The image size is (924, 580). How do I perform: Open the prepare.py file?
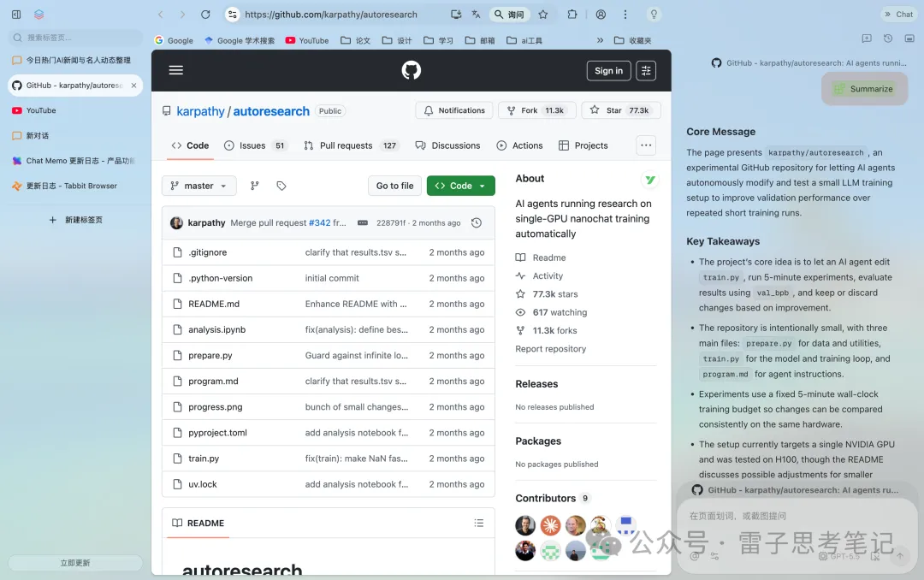[x=210, y=355]
